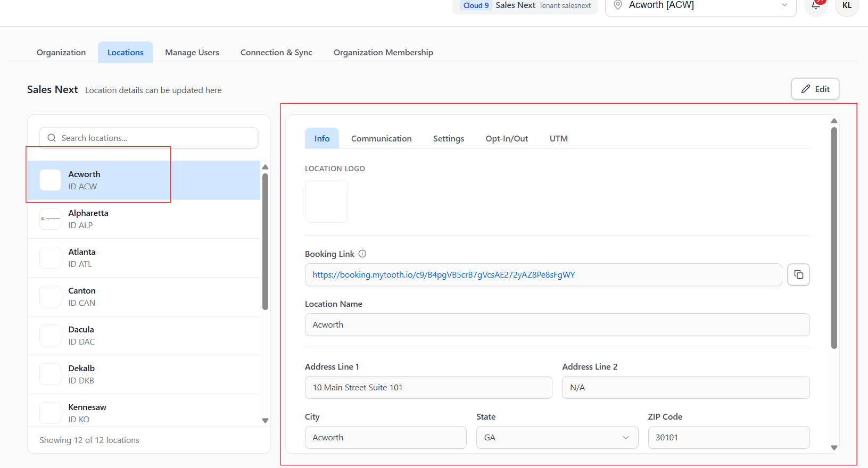The height and width of the screenshot is (468, 868).
Task: Go to the Manage Users tab
Action: coord(192,52)
